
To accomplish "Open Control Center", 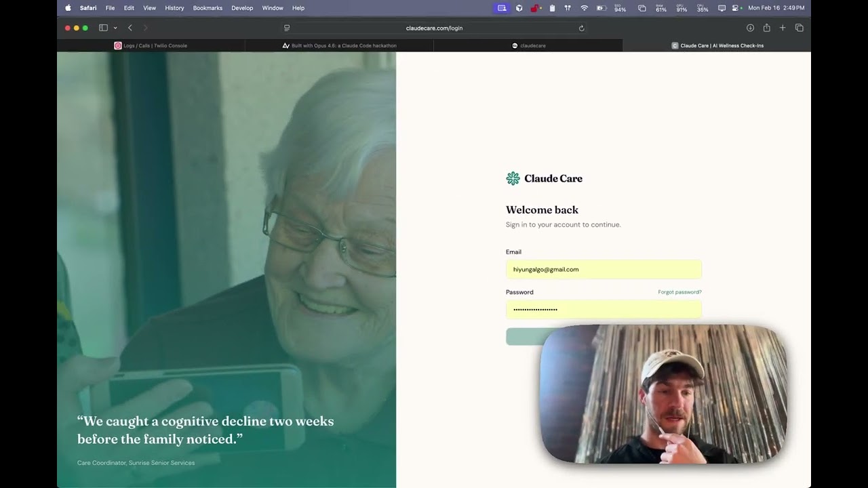I will [735, 8].
